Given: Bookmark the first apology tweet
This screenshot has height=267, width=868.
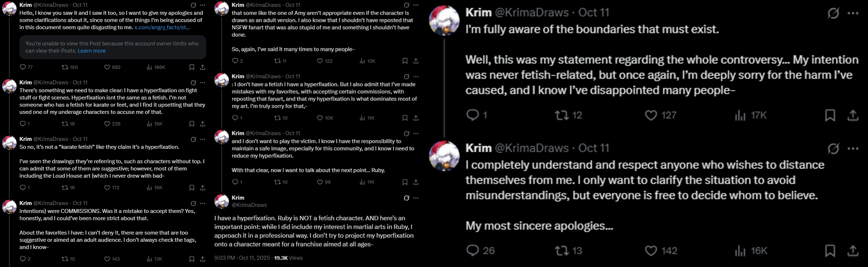Looking at the screenshot, I should point(192,67).
